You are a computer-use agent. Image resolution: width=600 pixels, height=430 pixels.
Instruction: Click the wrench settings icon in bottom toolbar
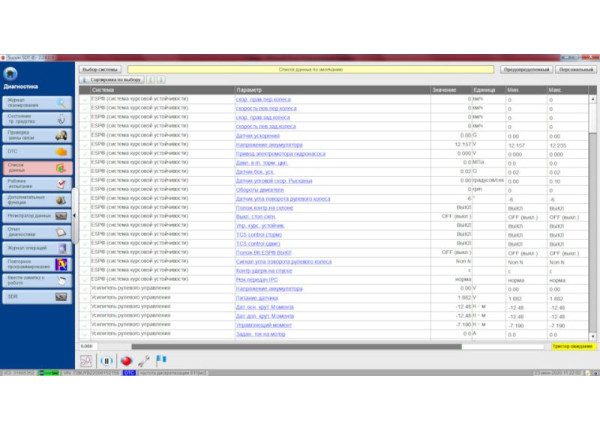click(x=144, y=361)
